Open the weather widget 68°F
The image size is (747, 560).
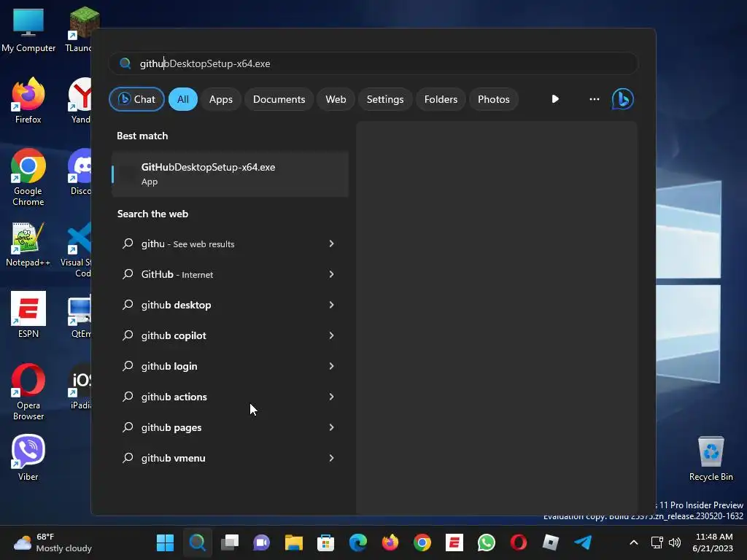coord(53,542)
